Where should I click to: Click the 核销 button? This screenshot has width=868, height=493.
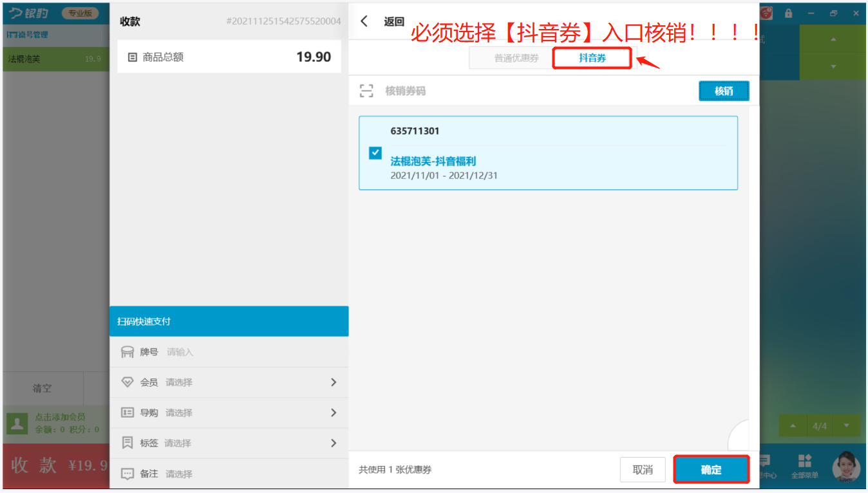724,91
